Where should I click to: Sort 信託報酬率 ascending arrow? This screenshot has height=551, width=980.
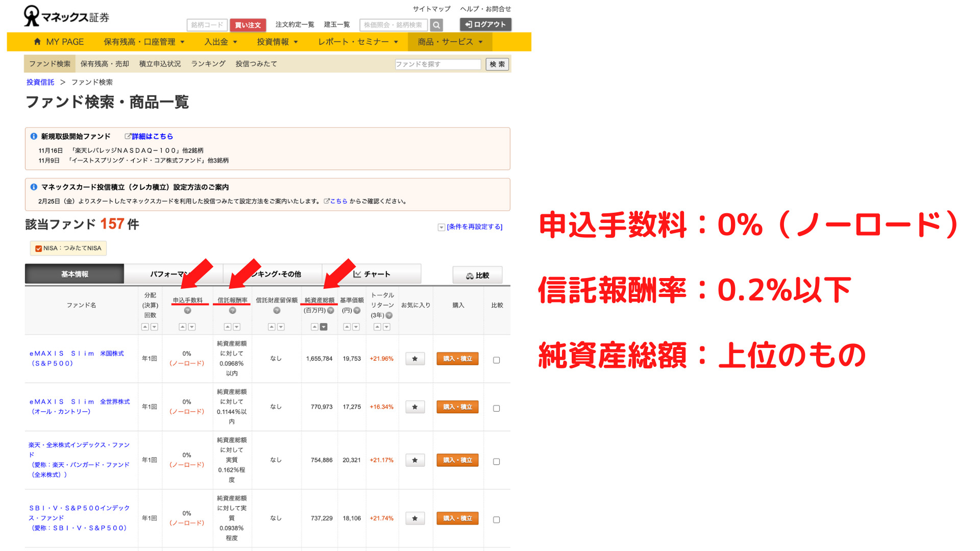click(x=228, y=327)
